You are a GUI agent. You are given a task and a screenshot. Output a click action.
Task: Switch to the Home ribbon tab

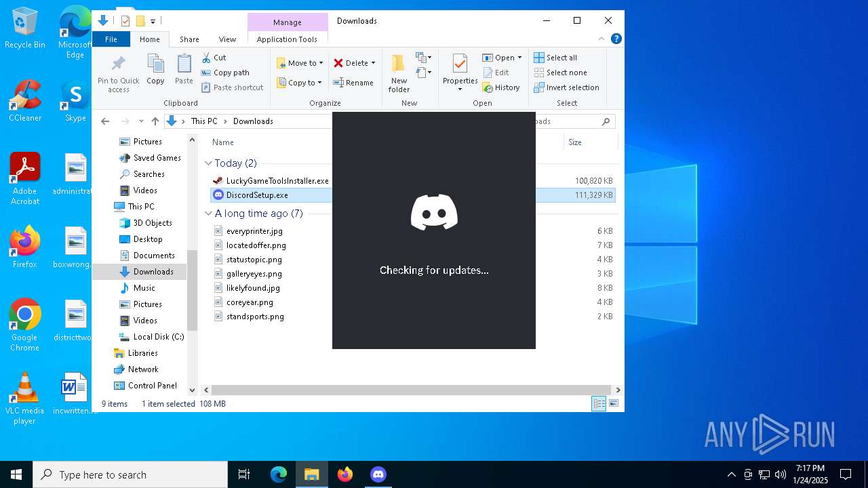[150, 39]
